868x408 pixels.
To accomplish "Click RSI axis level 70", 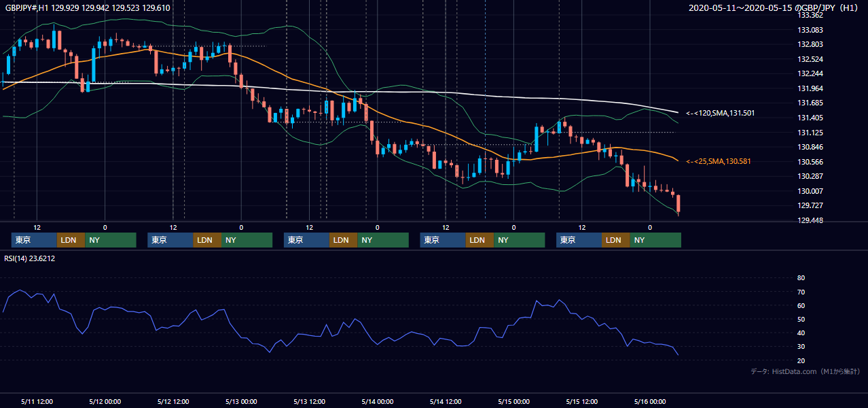I will (801, 292).
